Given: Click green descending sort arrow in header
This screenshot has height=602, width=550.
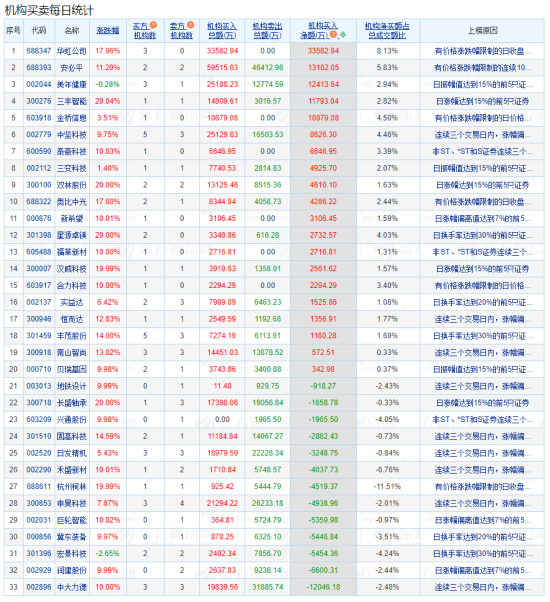Looking at the screenshot, I should (x=343, y=35).
